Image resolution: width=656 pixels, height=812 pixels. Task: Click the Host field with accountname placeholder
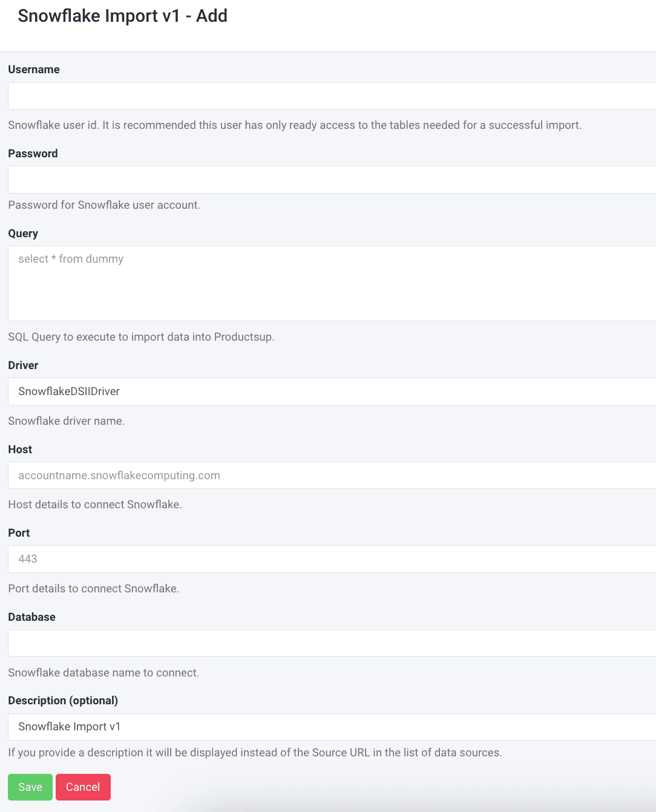[x=332, y=476]
